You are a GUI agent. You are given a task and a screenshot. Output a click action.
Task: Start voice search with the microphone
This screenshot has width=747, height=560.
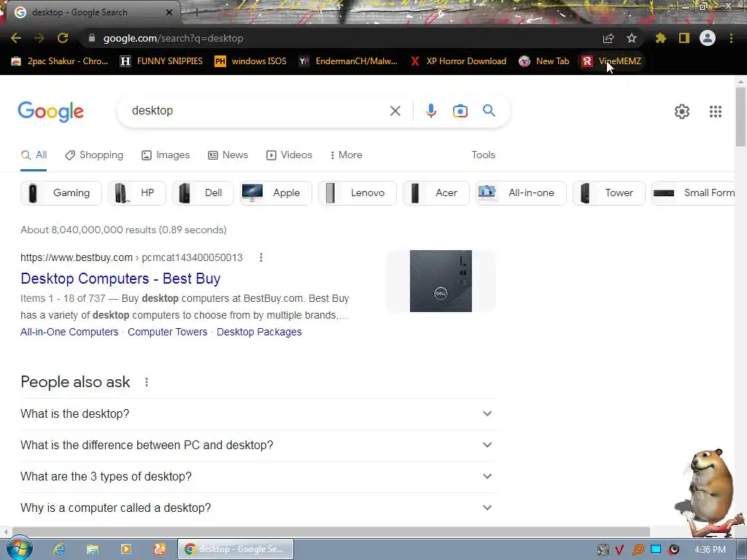pyautogui.click(x=430, y=111)
